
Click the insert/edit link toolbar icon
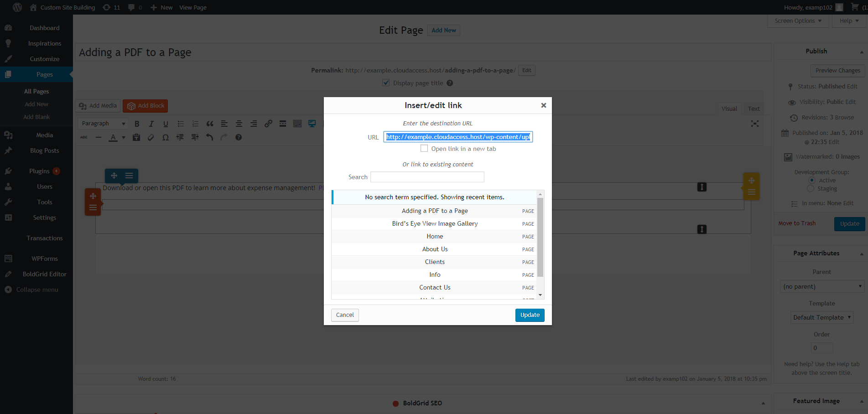[x=268, y=124]
